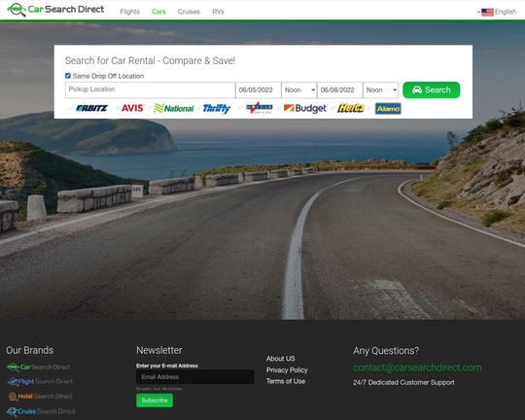Click the US flag language icon

487,12
